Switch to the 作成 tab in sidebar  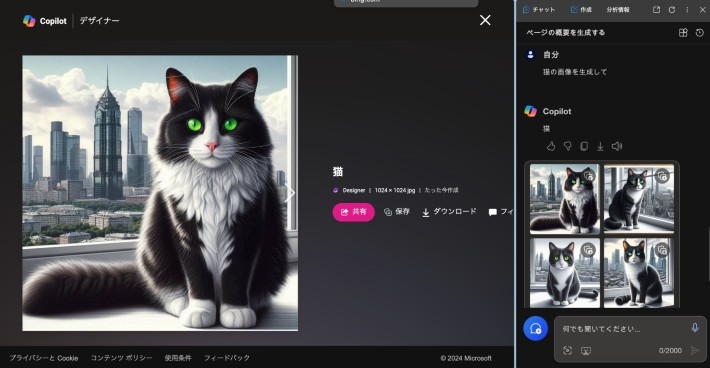pos(581,10)
